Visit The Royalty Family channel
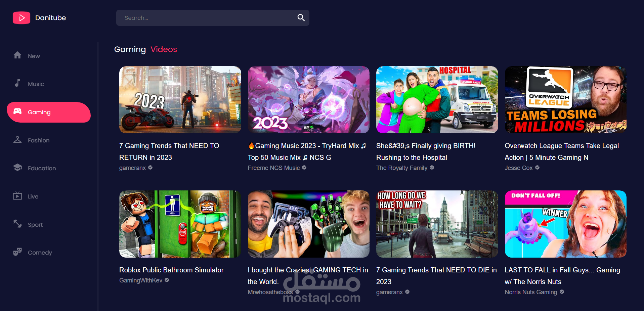 tap(402, 168)
